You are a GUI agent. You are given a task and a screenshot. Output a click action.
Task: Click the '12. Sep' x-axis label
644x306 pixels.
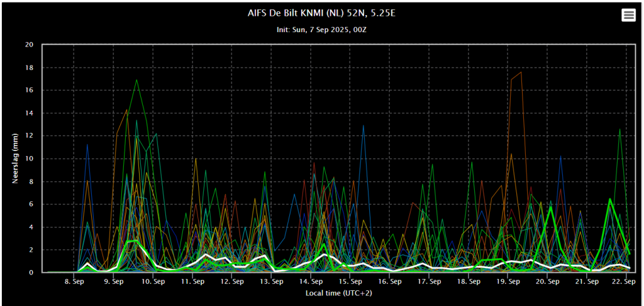232,281
